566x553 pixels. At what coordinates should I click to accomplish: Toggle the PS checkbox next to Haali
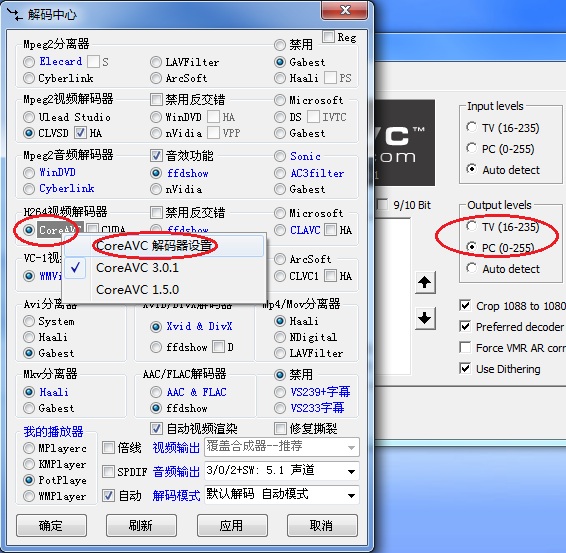coord(330,78)
